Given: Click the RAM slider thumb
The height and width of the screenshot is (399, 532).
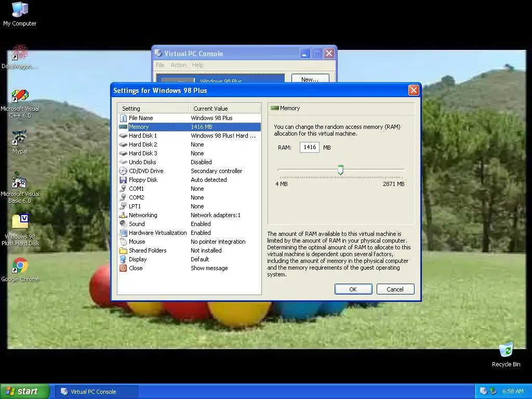Looking at the screenshot, I should pyautogui.click(x=340, y=170).
